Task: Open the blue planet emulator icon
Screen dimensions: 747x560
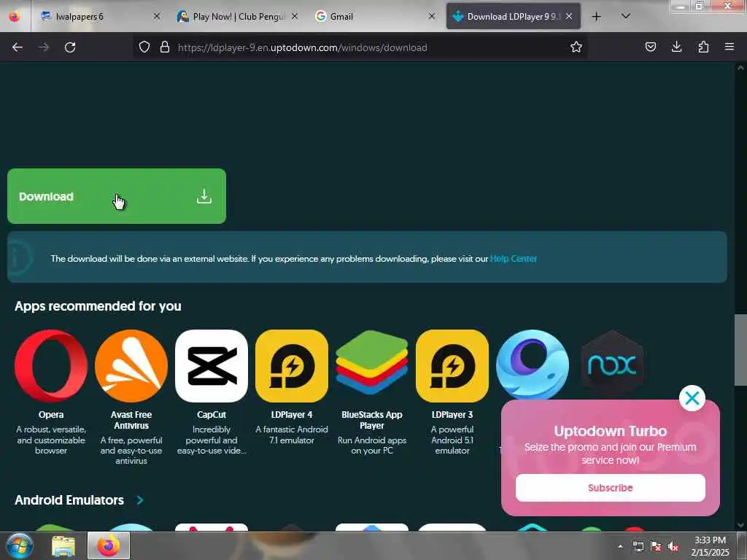Action: coord(533,365)
